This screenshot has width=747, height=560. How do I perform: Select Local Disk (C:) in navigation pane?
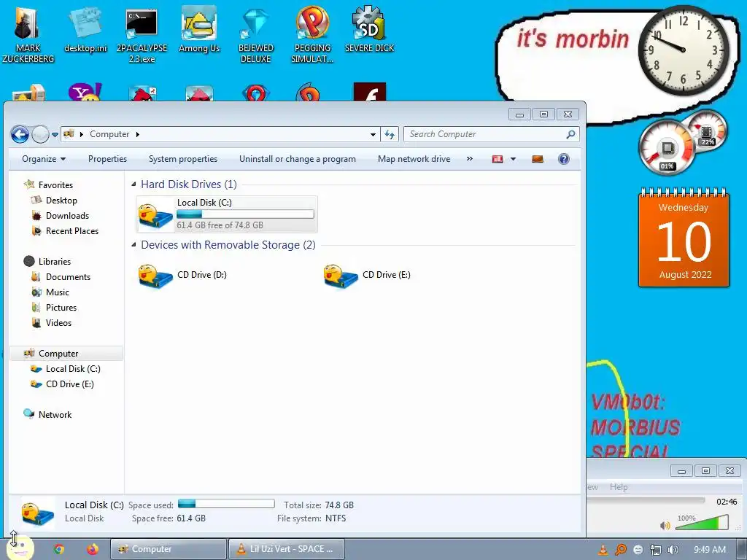[72, 368]
